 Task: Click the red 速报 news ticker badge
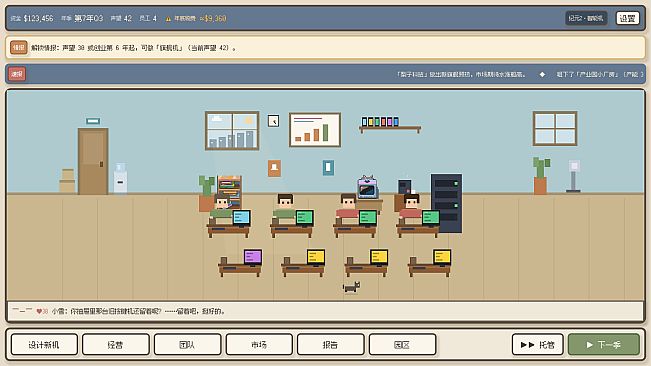17,74
